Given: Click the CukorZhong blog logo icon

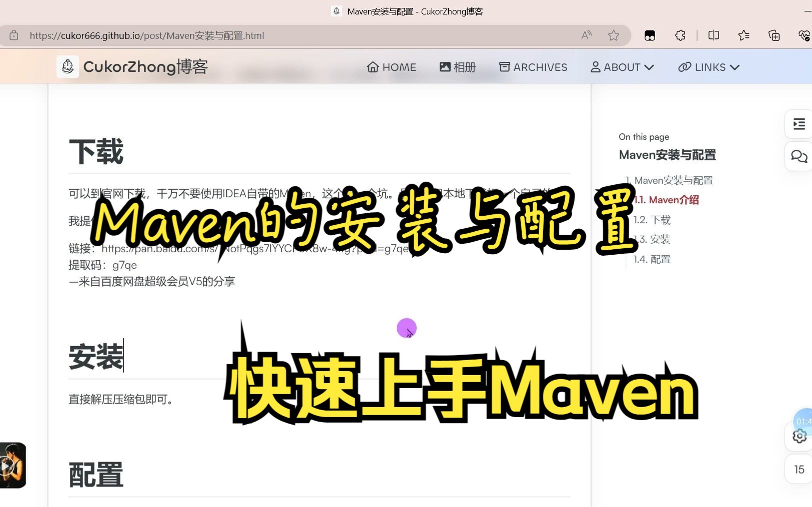Looking at the screenshot, I should pos(67,66).
